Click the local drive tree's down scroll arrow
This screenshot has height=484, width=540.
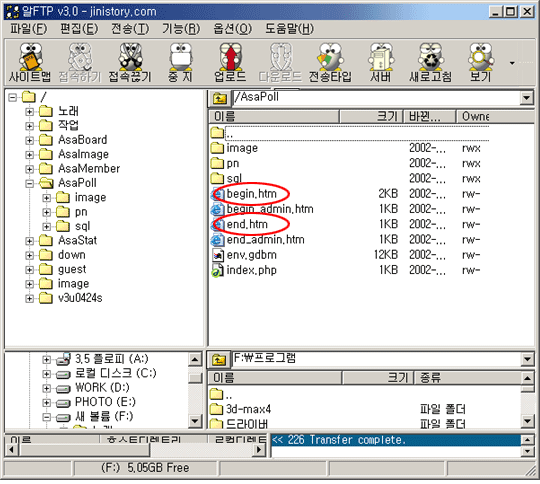coord(195,421)
